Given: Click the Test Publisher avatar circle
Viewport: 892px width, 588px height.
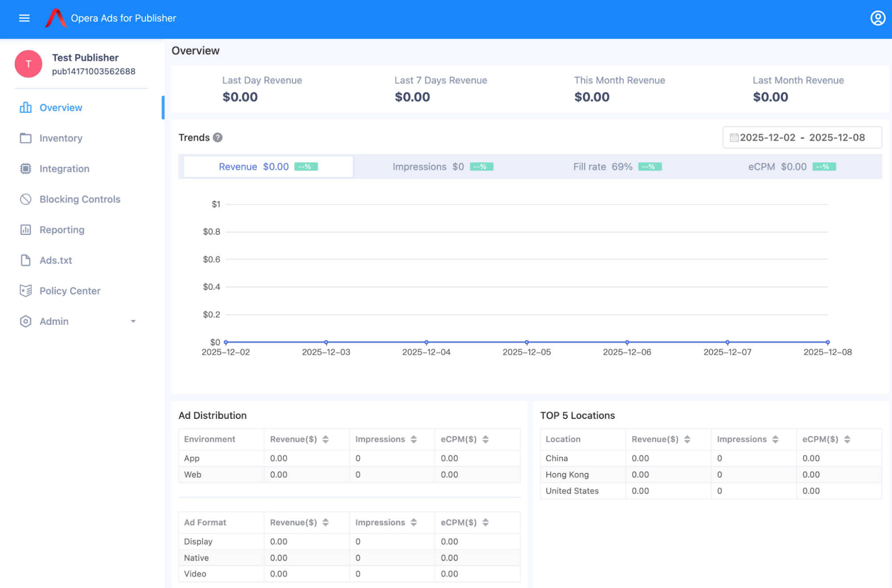Looking at the screenshot, I should point(29,64).
